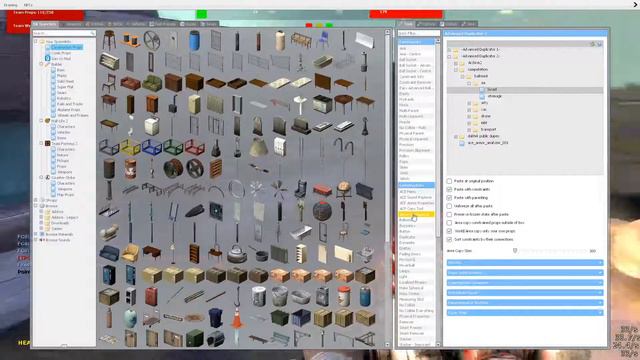640x360 pixels.
Task: Choose the Hoverball tool
Action: point(416,265)
